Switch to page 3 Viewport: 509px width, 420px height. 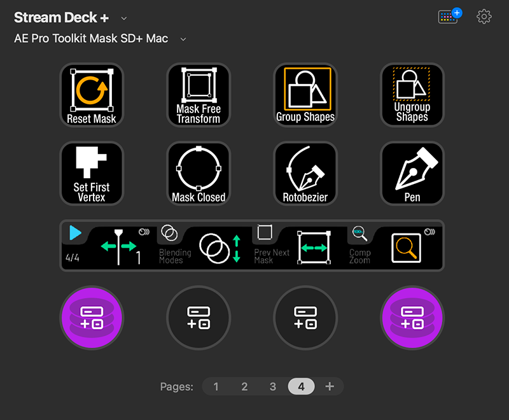pyautogui.click(x=273, y=386)
